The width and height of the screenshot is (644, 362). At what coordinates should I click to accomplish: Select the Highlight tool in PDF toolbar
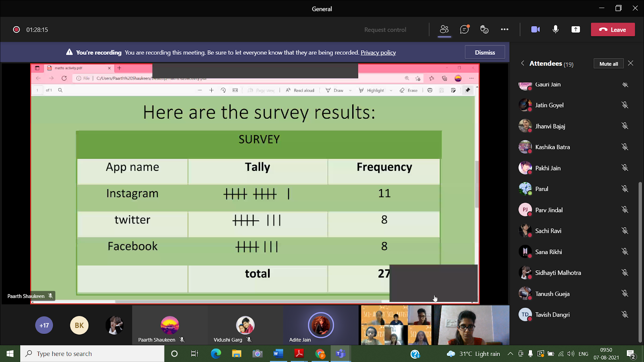(372, 90)
